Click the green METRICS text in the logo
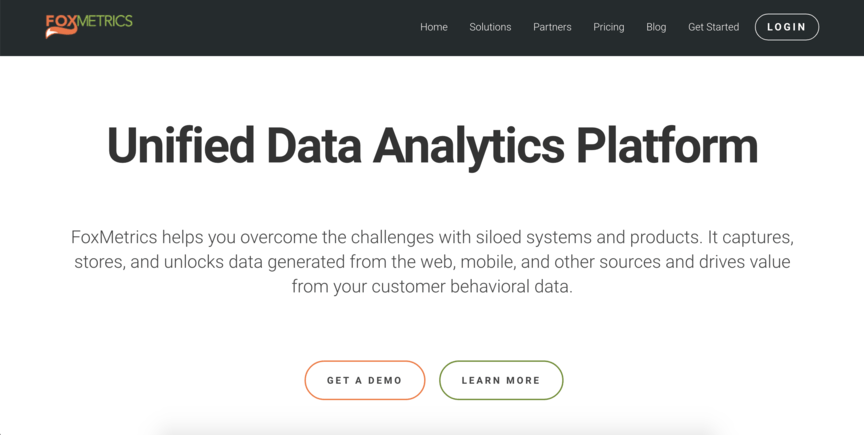 [x=103, y=20]
